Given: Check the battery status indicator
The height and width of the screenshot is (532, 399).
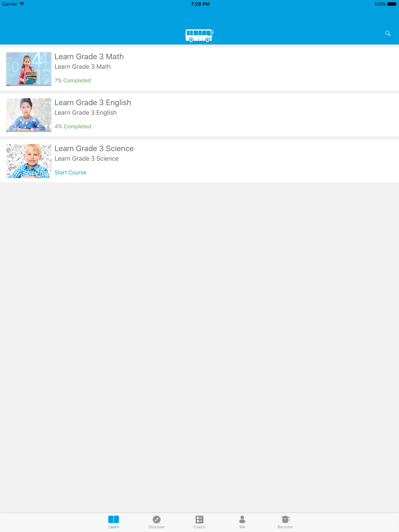Looking at the screenshot, I should pos(392,4).
